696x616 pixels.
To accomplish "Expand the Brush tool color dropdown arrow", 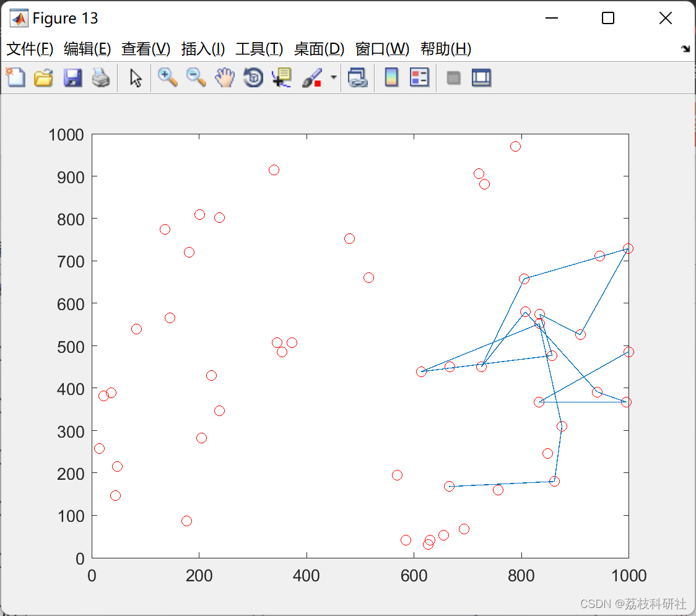I will (x=334, y=77).
